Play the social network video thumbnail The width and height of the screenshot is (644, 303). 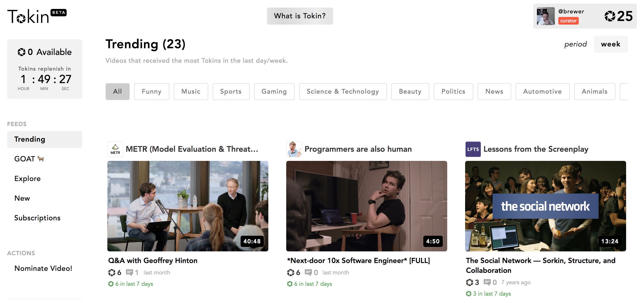pos(546,206)
